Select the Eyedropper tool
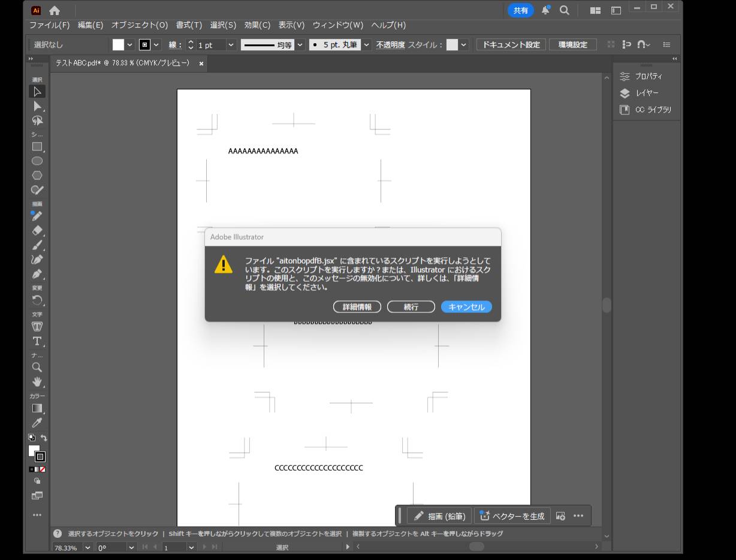 click(x=37, y=423)
